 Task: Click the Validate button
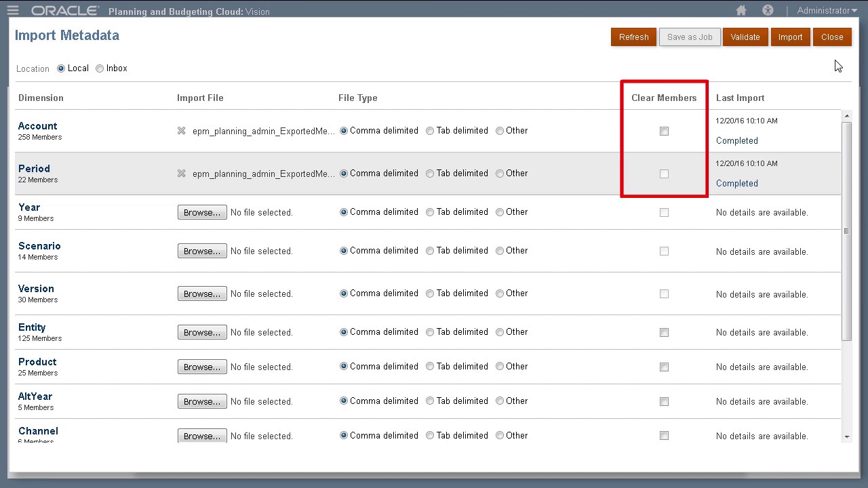[x=745, y=37]
